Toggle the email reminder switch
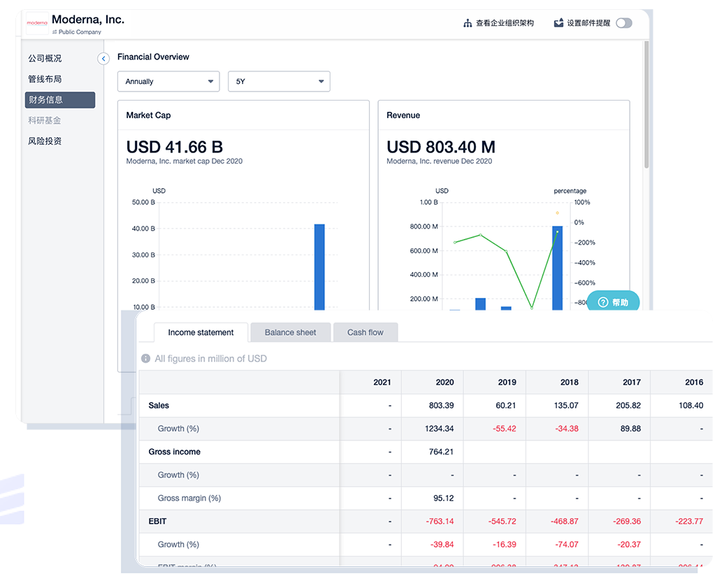 coord(623,23)
